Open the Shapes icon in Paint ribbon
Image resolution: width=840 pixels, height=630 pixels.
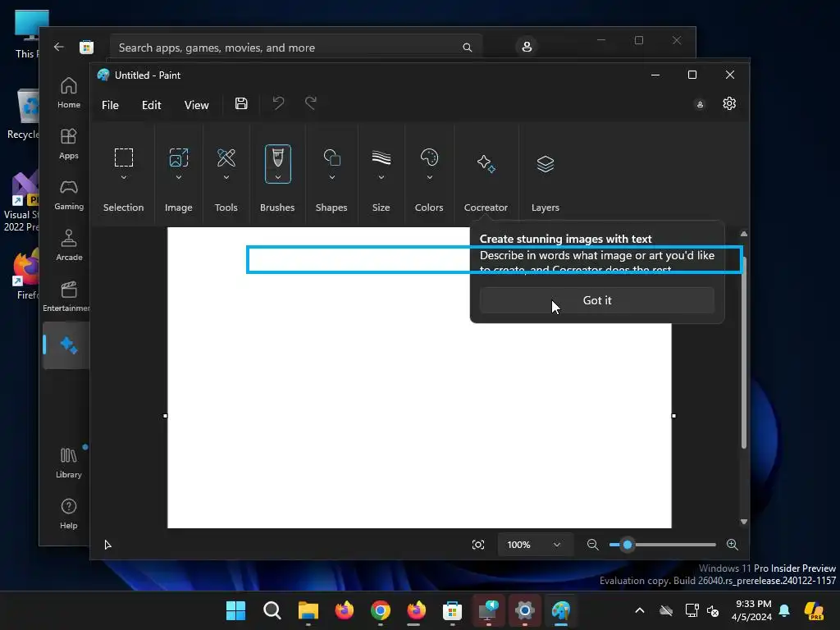[331, 157]
